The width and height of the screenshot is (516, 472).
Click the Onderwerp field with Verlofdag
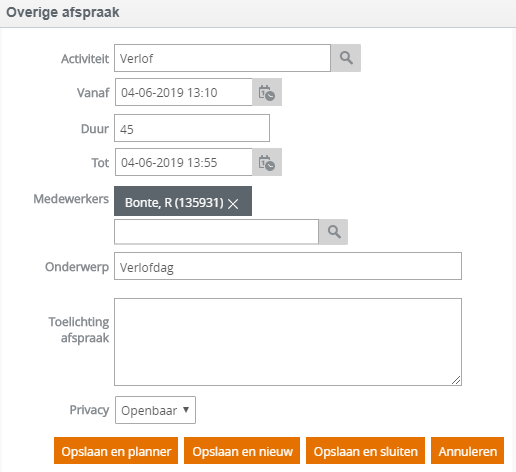[x=288, y=266]
